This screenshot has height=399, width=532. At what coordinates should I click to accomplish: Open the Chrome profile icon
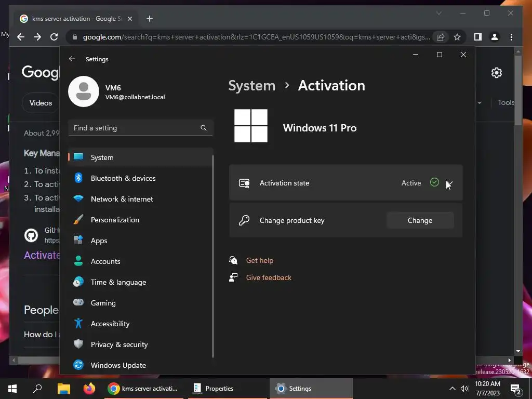pos(495,37)
